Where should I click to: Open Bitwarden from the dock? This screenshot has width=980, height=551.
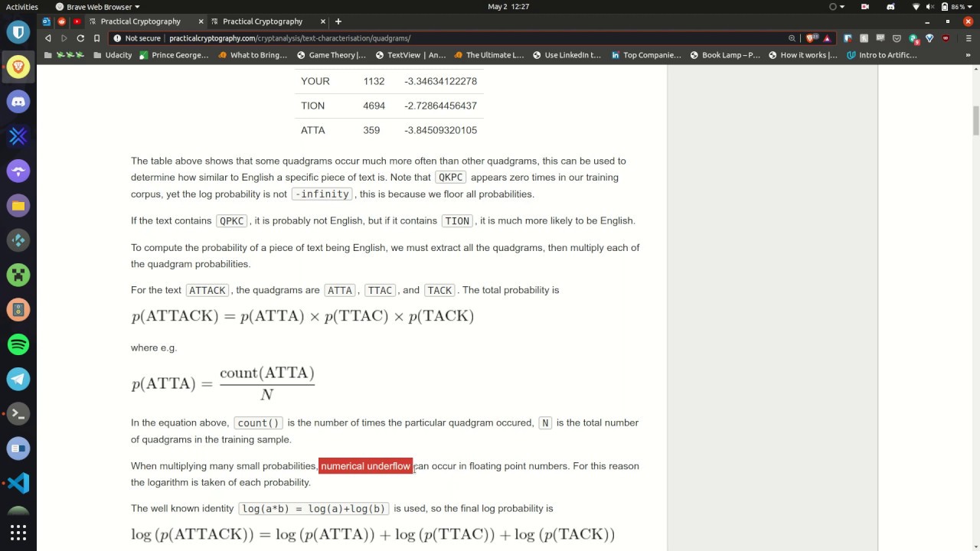(x=18, y=32)
